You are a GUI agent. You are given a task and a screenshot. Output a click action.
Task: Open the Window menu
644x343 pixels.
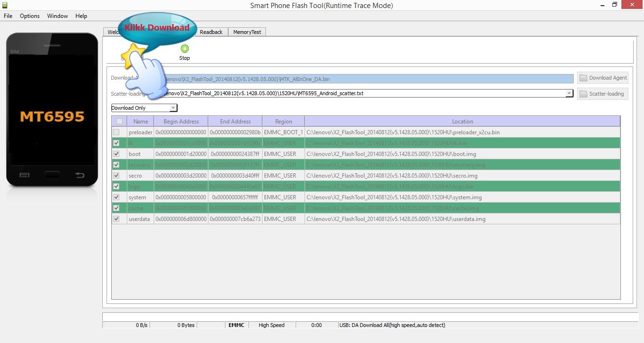point(58,16)
